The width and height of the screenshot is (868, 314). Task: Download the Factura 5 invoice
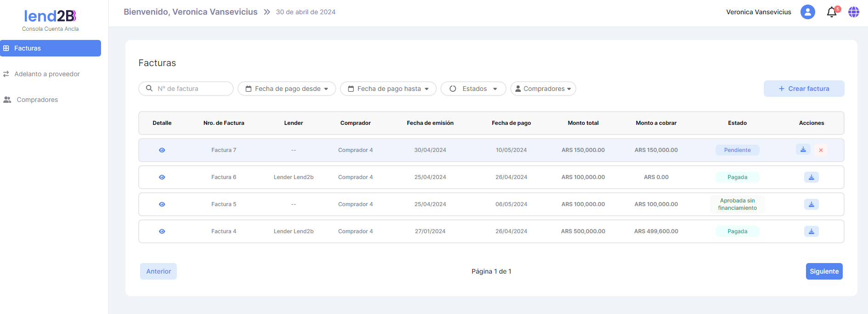point(811,204)
